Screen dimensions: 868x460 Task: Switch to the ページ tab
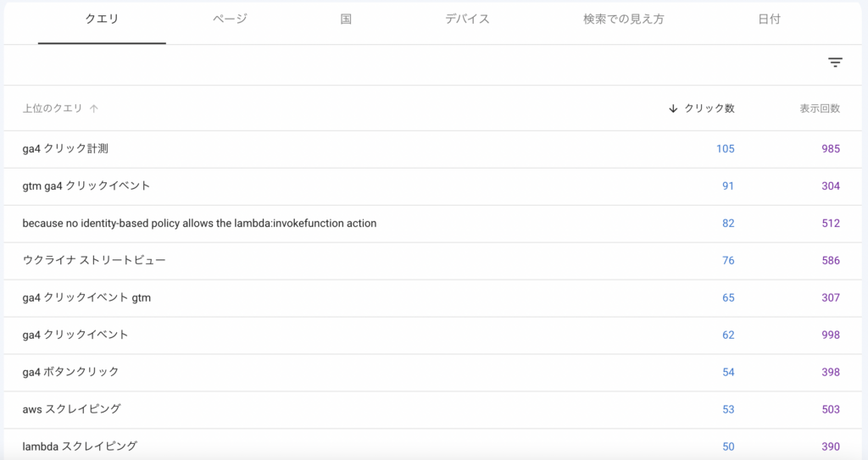pyautogui.click(x=230, y=19)
